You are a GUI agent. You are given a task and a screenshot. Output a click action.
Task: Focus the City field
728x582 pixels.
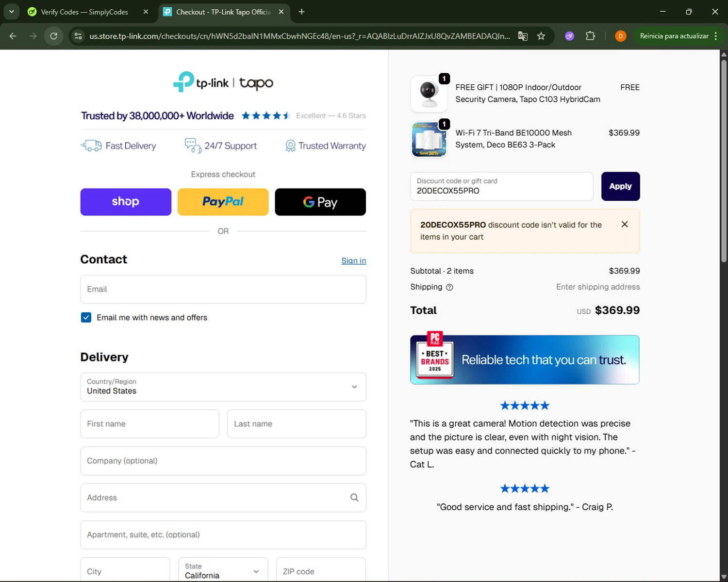[125, 569]
